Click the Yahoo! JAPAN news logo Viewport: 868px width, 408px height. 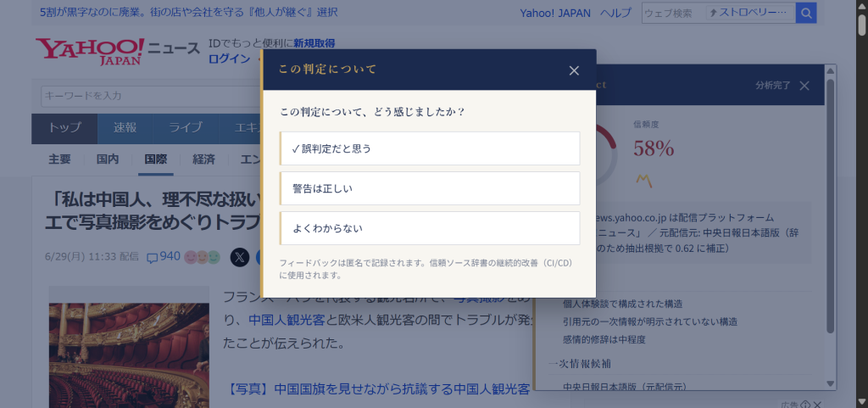click(117, 51)
